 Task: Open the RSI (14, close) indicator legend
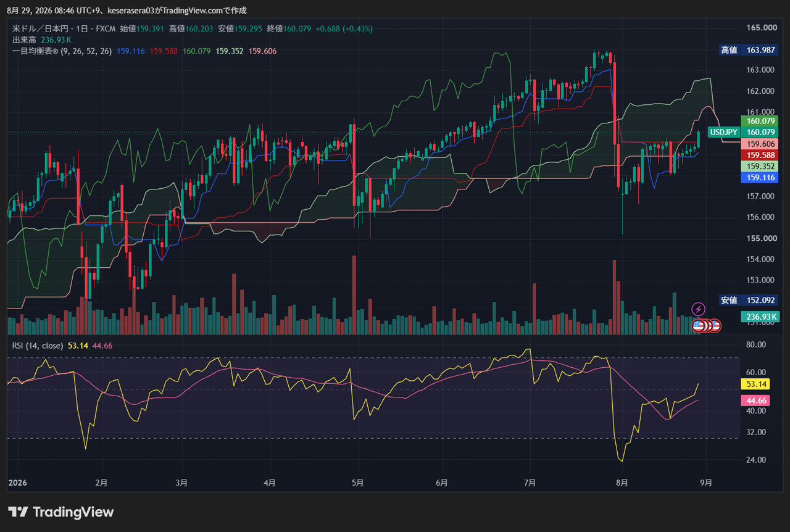38,346
